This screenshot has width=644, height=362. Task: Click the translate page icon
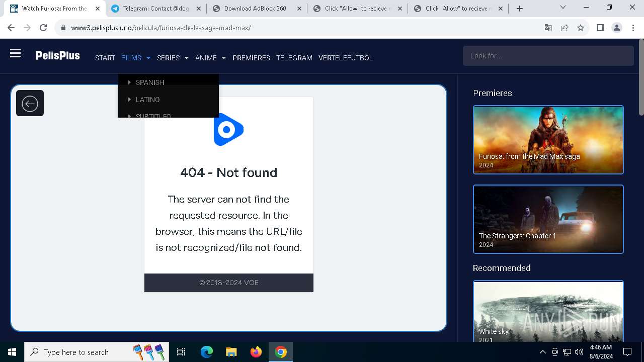coord(548,28)
